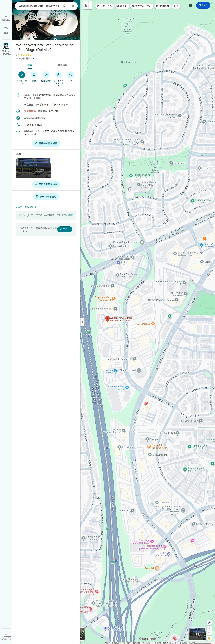Select the Taco Bell map marker
215x644 pixels.
pyautogui.click(x=157, y=568)
